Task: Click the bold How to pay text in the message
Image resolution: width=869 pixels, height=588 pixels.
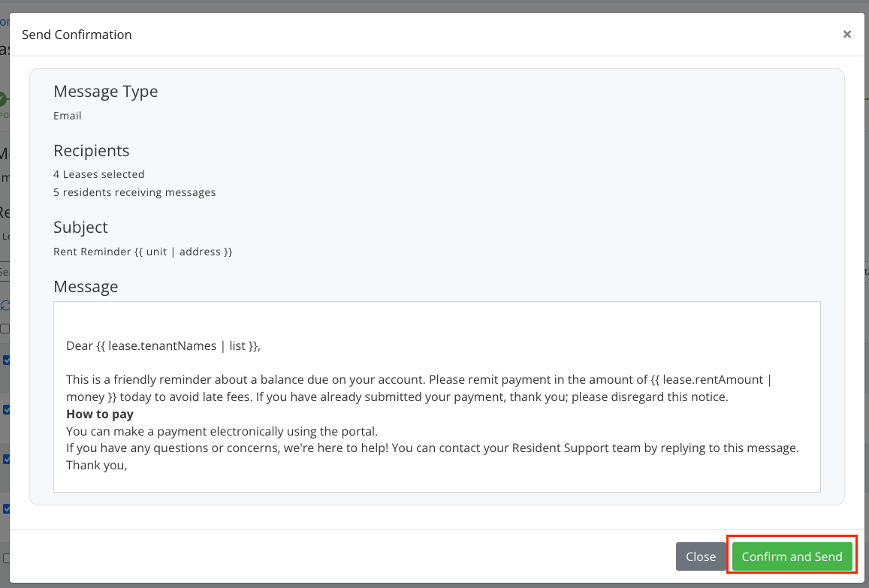Action: click(100, 414)
